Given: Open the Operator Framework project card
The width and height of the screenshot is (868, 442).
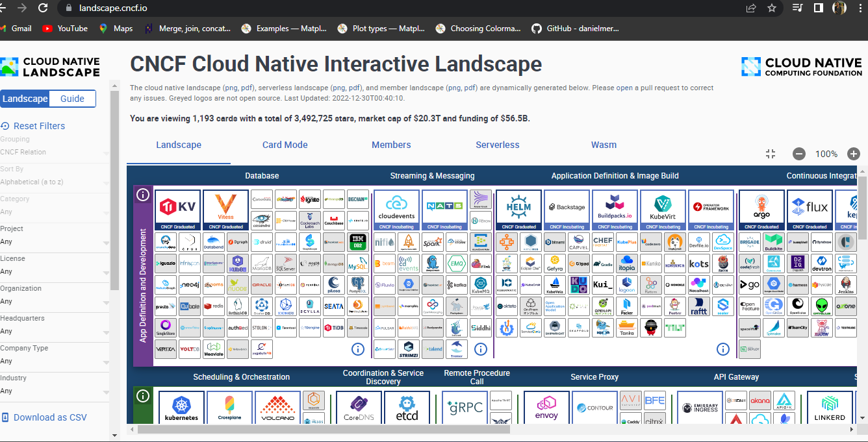Looking at the screenshot, I should point(711,210).
